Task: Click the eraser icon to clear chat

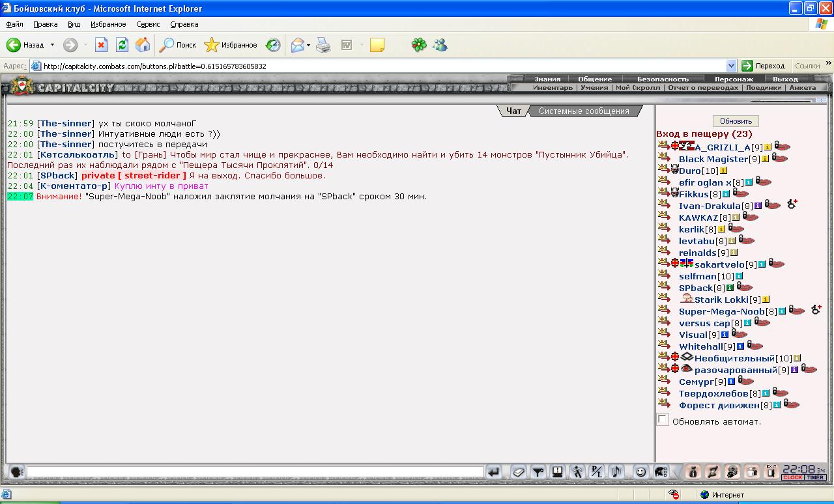Action: [518, 472]
